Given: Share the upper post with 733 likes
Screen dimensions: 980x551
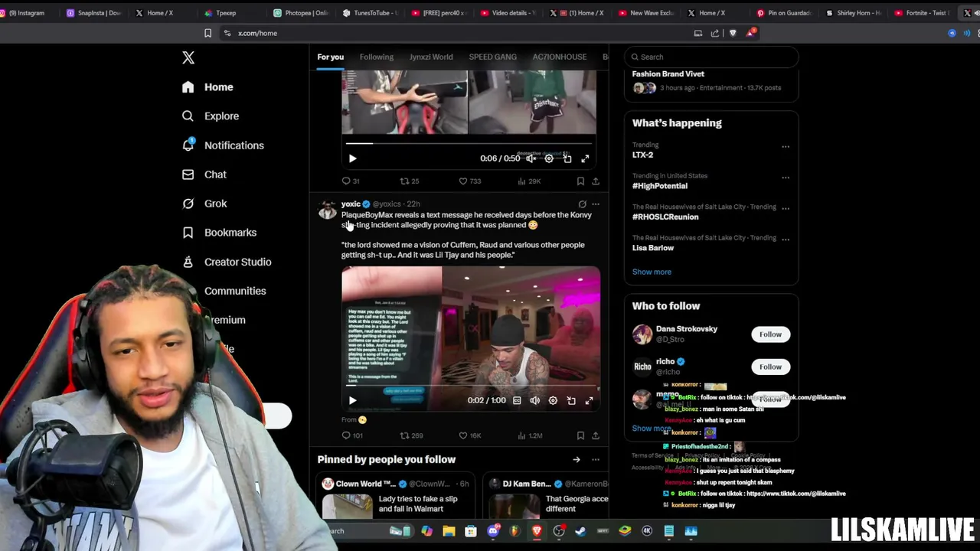Looking at the screenshot, I should 595,181.
